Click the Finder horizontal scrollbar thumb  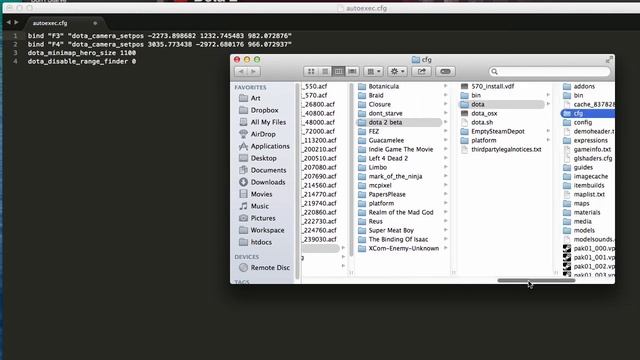pyautogui.click(x=536, y=280)
